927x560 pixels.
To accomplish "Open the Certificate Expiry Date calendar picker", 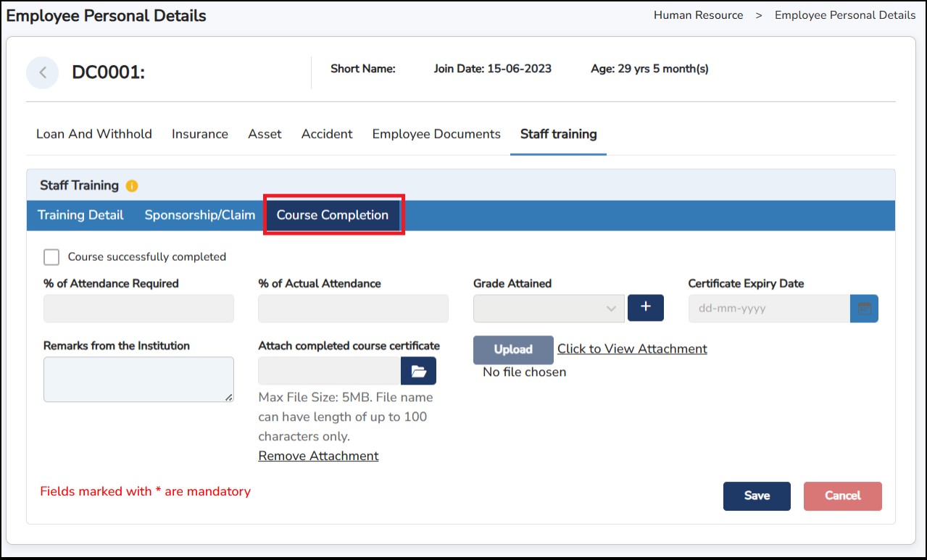I will (x=864, y=309).
